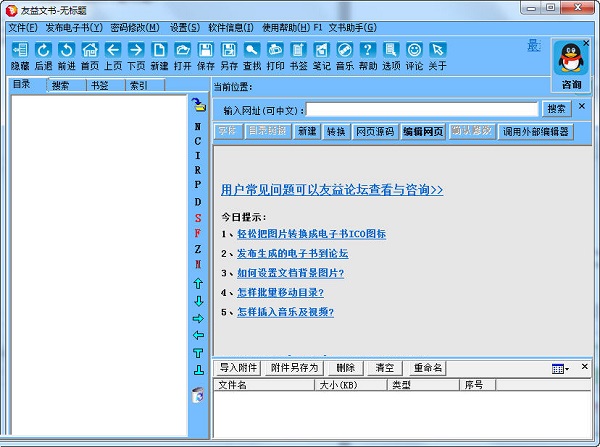Click the Z letter in sidebar strip
Viewport: 600px width, 447px height.
tap(197, 249)
